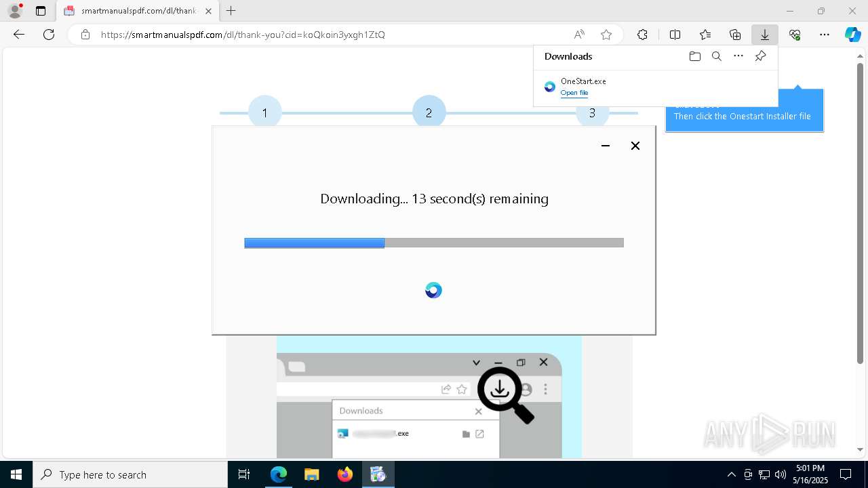Click step 2 circle

pos(429,112)
